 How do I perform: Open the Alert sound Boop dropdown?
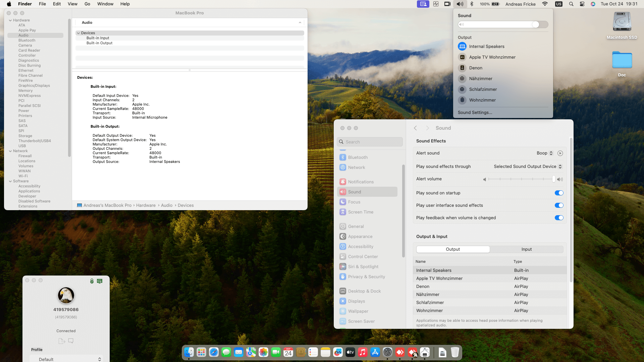(x=545, y=153)
